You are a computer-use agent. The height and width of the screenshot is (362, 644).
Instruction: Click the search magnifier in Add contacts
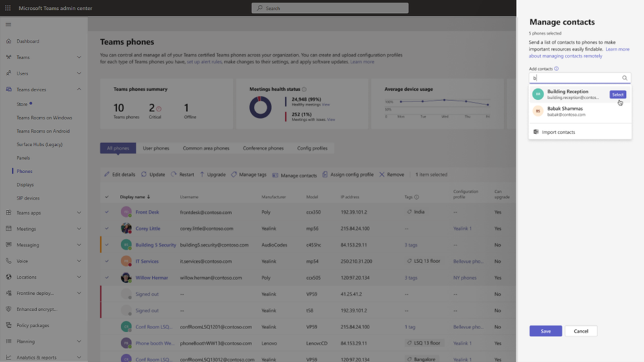click(624, 78)
